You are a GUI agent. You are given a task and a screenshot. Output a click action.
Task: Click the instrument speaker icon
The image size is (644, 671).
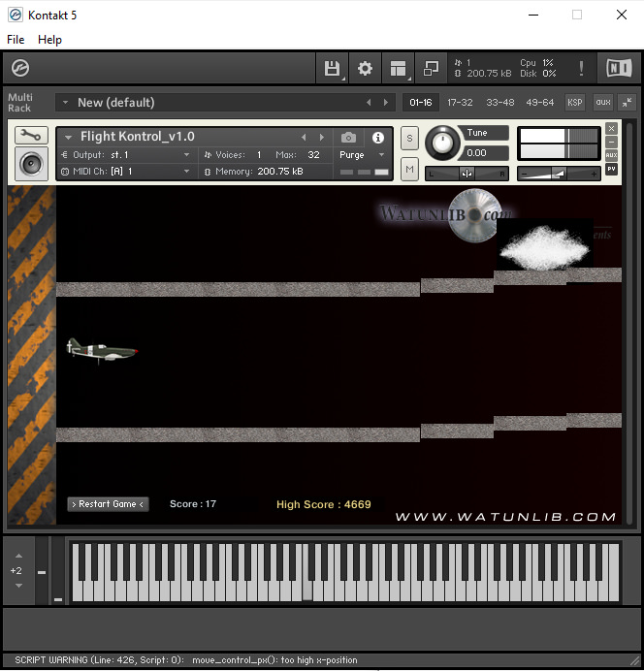[31, 164]
